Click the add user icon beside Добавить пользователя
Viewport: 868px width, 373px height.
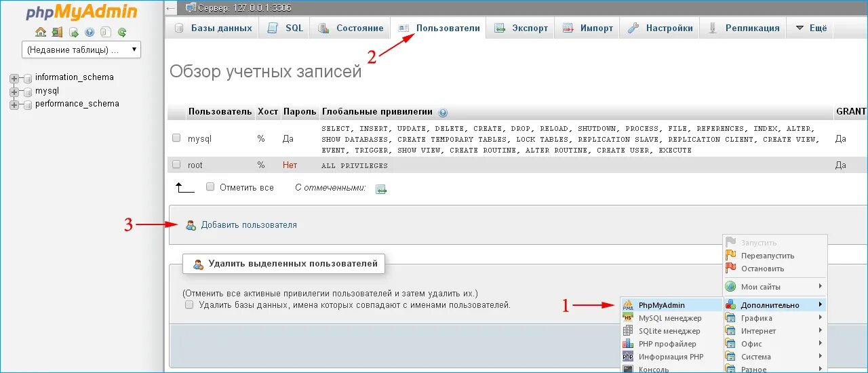point(191,225)
